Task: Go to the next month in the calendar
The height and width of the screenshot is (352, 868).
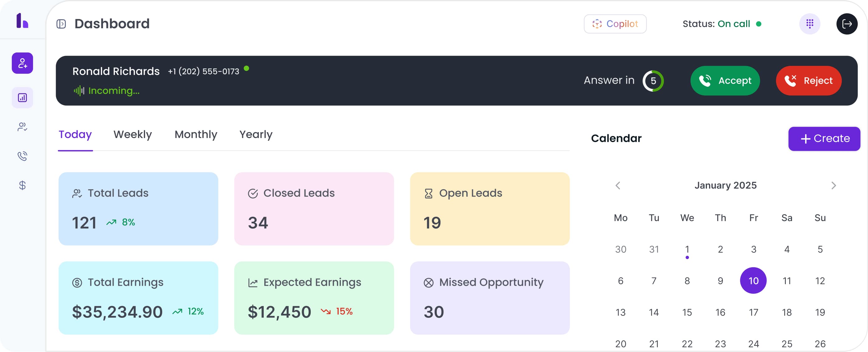Action: 834,185
